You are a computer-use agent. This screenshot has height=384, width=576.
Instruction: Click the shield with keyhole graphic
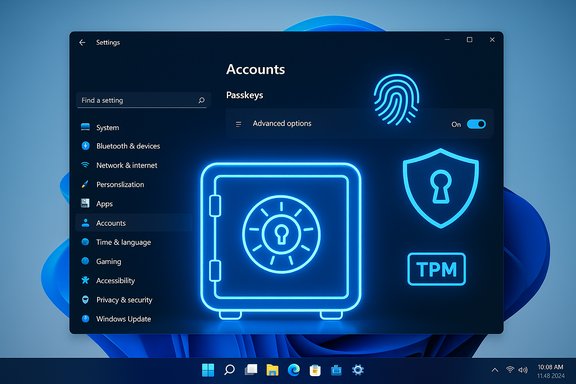pos(441,188)
